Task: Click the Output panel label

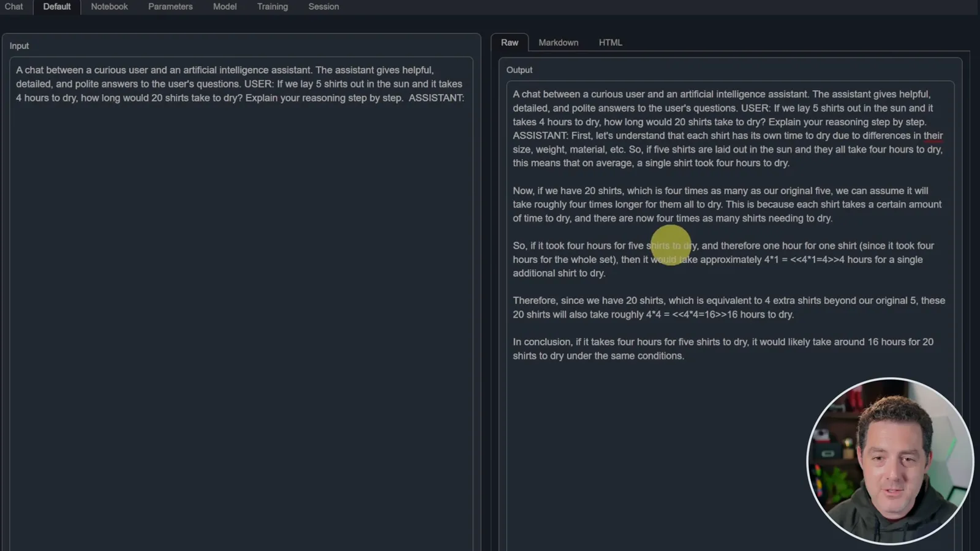Action: tap(519, 70)
